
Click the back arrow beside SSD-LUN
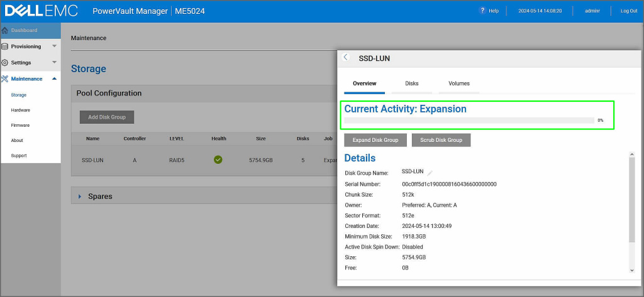coord(345,57)
